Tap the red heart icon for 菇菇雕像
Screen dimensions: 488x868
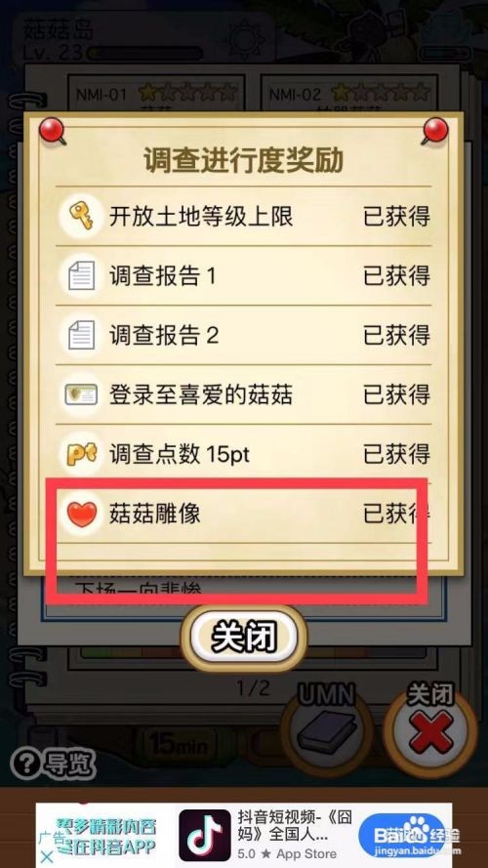pos(81,514)
